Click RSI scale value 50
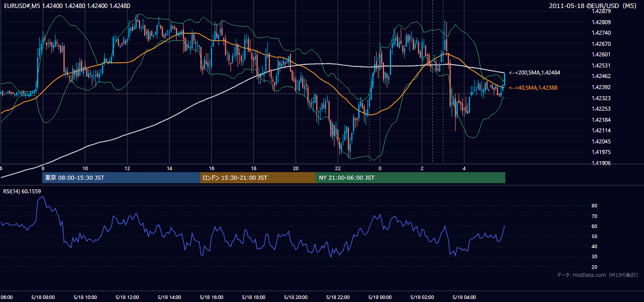This screenshot has height=302, width=644. 595,236
